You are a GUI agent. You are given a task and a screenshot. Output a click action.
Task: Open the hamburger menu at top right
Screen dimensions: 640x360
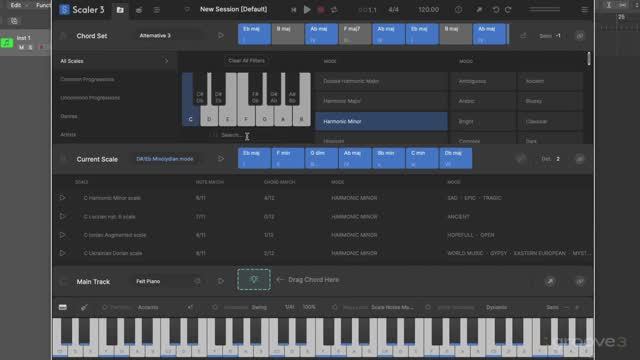(584, 9)
